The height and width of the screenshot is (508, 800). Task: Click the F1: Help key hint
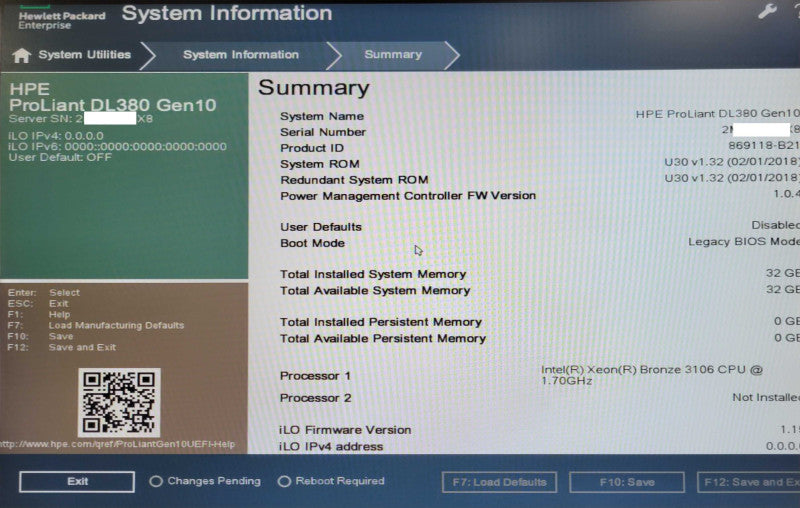pos(39,314)
